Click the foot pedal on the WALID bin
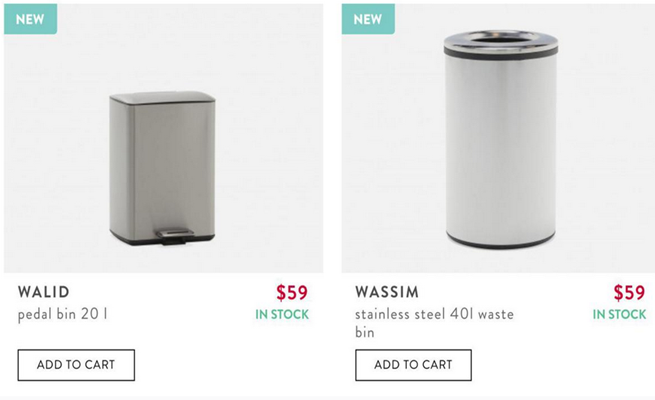The height and width of the screenshot is (400, 655). click(x=173, y=235)
